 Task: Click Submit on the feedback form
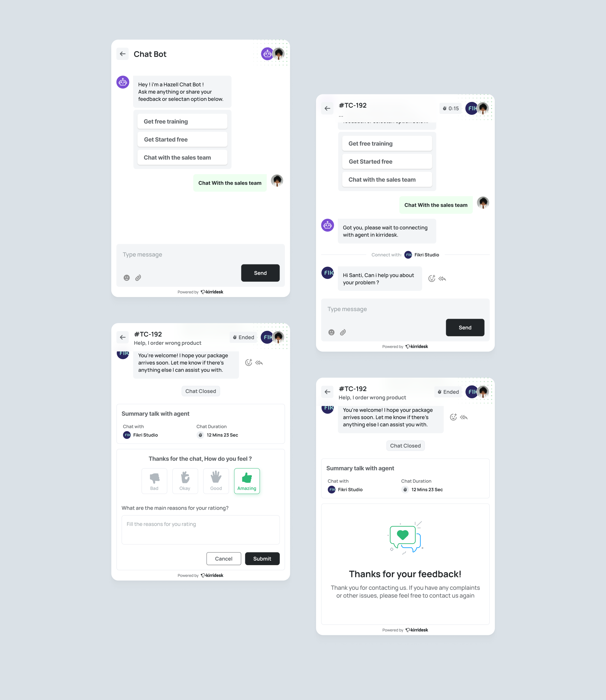coord(262,558)
